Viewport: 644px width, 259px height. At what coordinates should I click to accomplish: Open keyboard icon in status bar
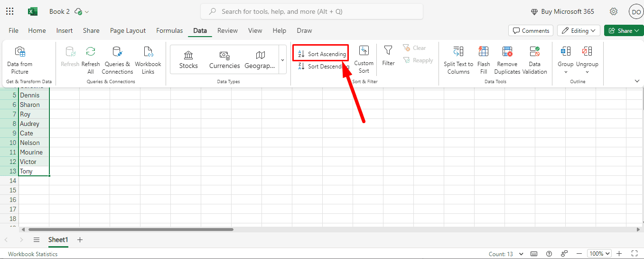pos(534,254)
